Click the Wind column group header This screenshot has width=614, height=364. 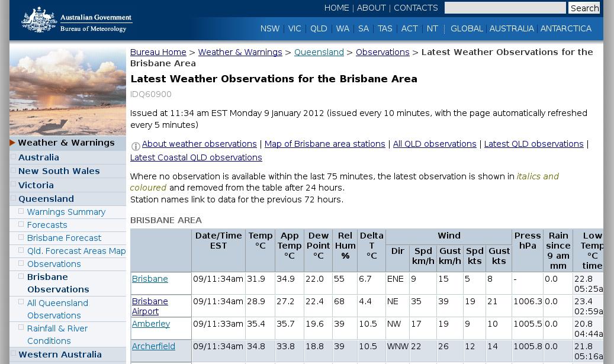449,236
